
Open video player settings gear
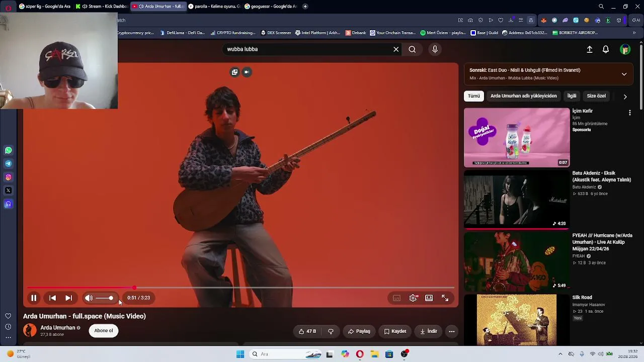click(x=413, y=298)
